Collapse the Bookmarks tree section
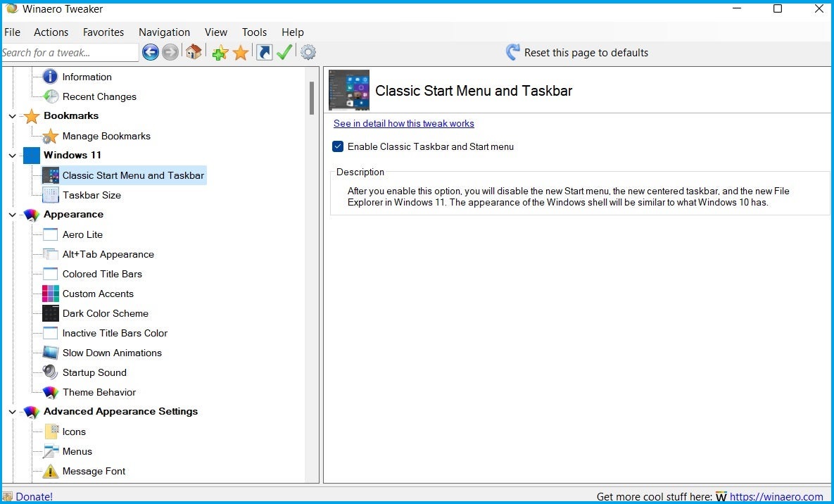 [12, 116]
